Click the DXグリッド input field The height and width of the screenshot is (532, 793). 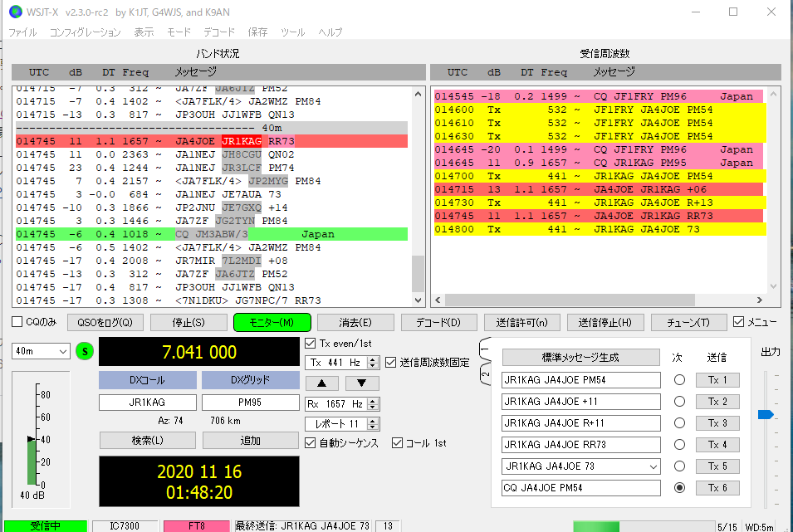250,403
